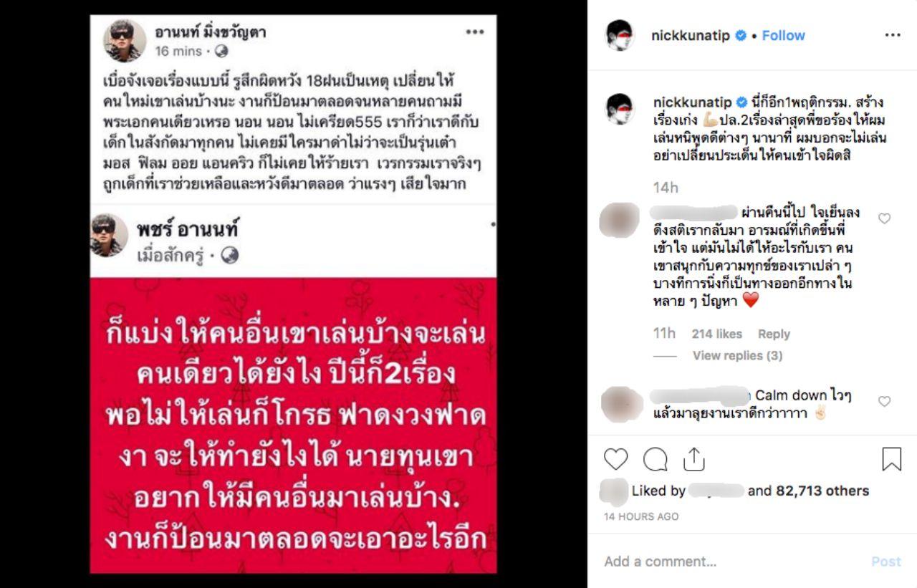Viewport: 917px width, 588px height.
Task: Click the 14 HOURS AGO timestamp
Action: point(640,516)
